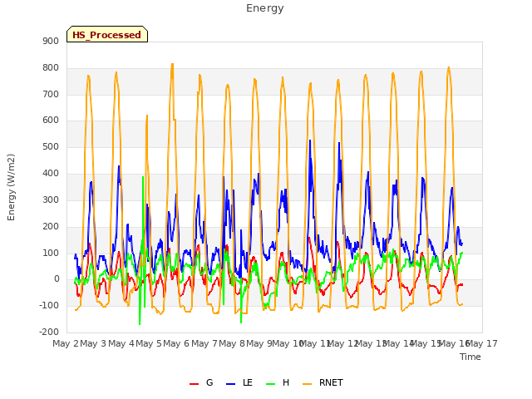Click the HS_Processed annotation label
Screen dimensions: 532x399
pos(107,35)
